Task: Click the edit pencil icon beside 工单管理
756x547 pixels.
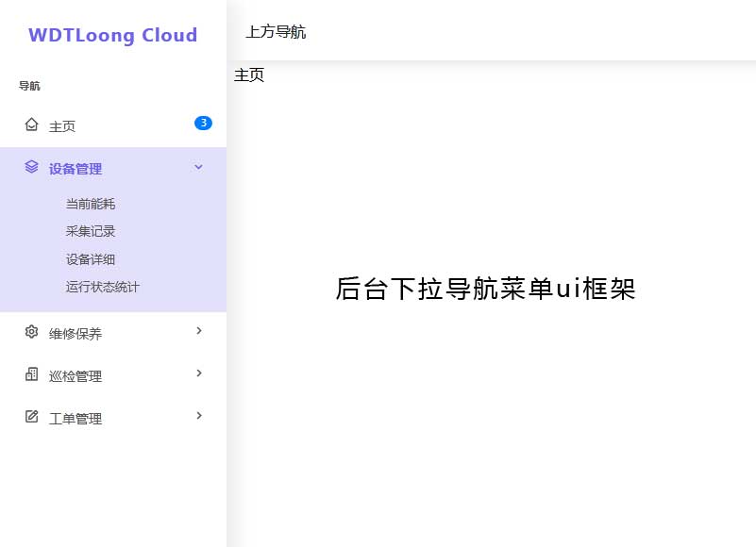Action: point(32,417)
